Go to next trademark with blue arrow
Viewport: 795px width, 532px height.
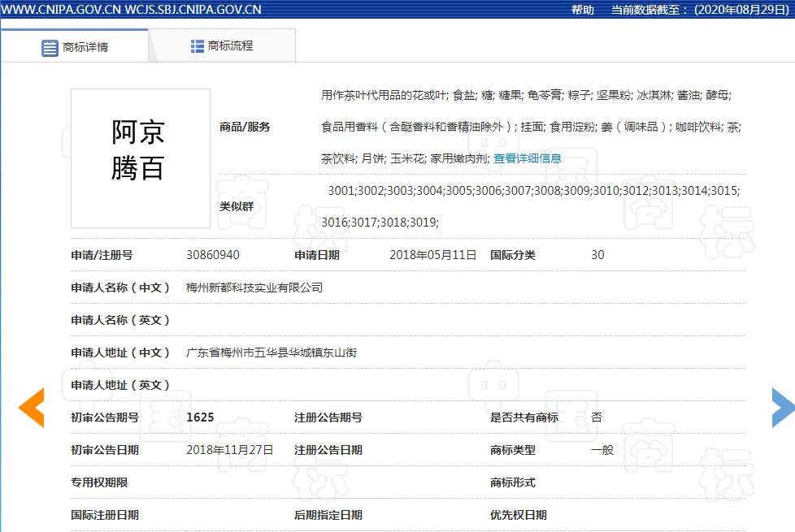point(782,408)
